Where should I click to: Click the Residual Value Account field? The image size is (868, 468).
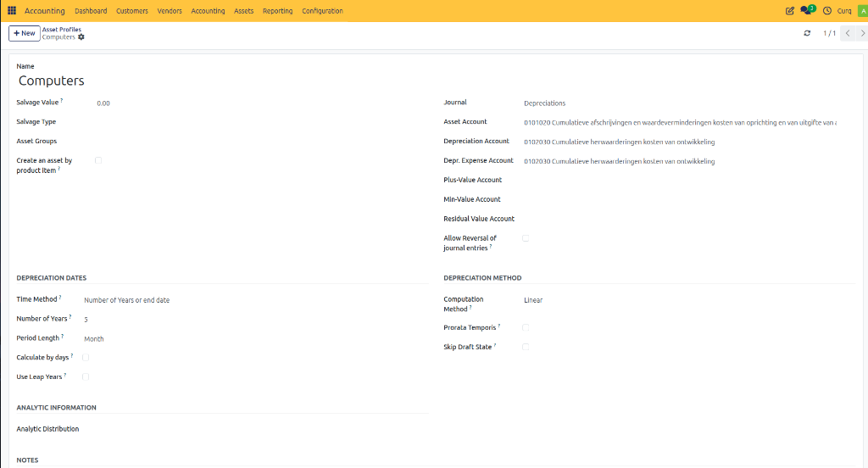point(688,220)
